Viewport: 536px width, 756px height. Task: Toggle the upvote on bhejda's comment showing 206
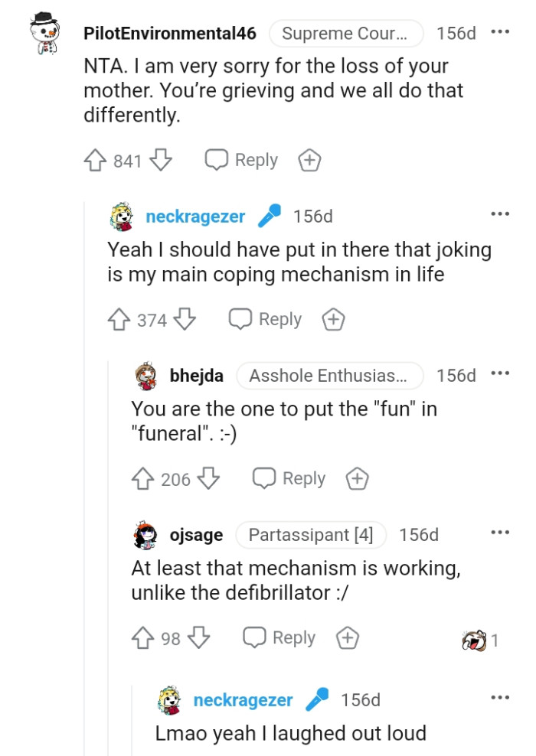148,478
